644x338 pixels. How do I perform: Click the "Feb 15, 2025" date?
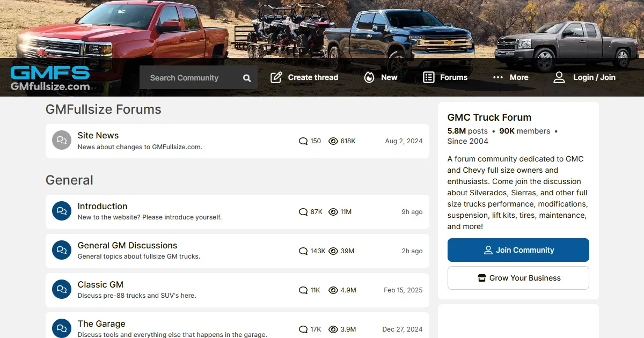(x=403, y=290)
